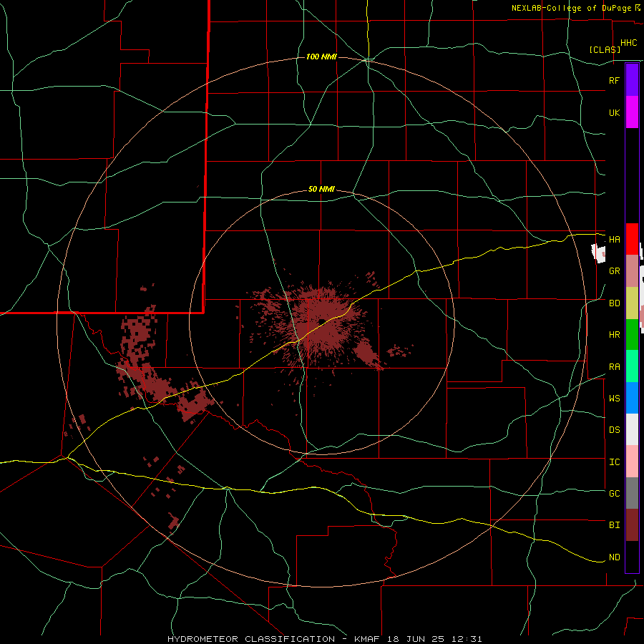Click the HR legend label
This screenshot has height=644, width=644.
(614, 335)
